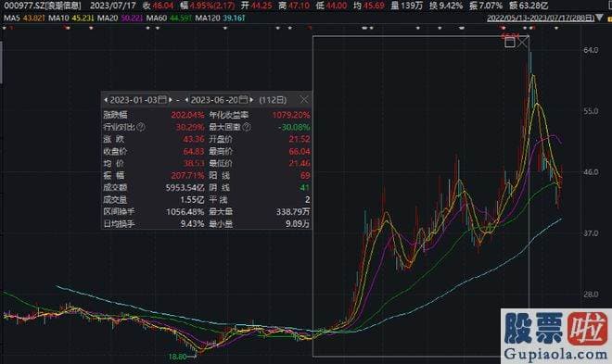
Task: Open the 2022/05/13-2023/07/17(288日) range link
Action: coord(541,19)
